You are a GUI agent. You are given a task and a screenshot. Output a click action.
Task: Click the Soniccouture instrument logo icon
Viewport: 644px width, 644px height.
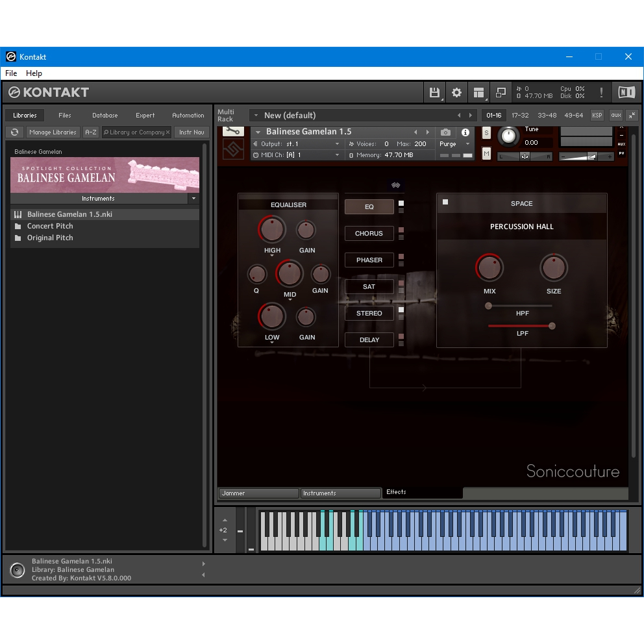coord(233,149)
